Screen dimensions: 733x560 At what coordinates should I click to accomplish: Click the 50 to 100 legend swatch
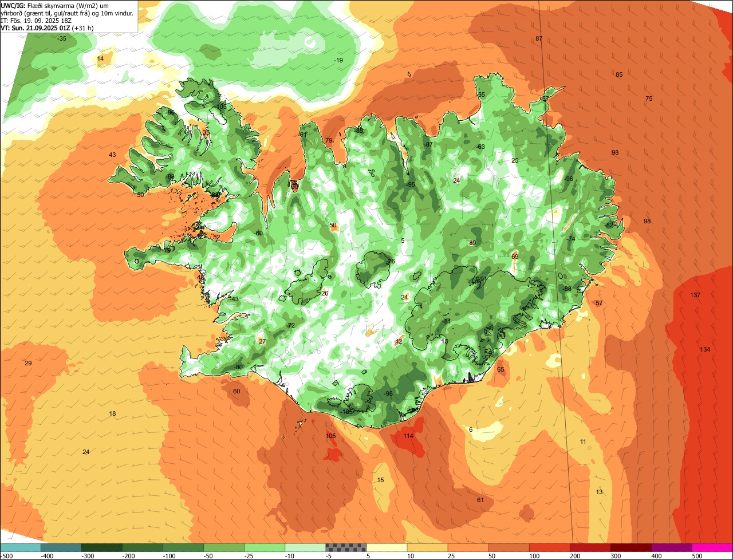(x=508, y=547)
